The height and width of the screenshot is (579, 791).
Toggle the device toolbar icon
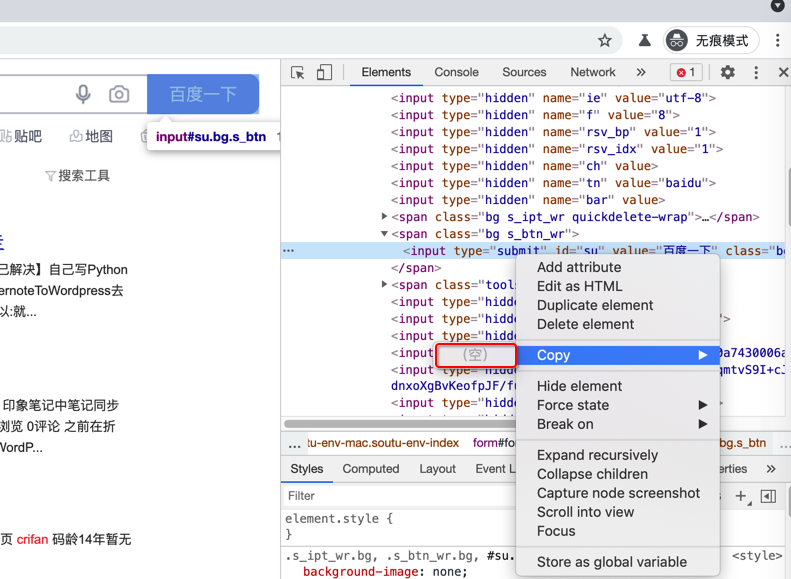pos(324,73)
